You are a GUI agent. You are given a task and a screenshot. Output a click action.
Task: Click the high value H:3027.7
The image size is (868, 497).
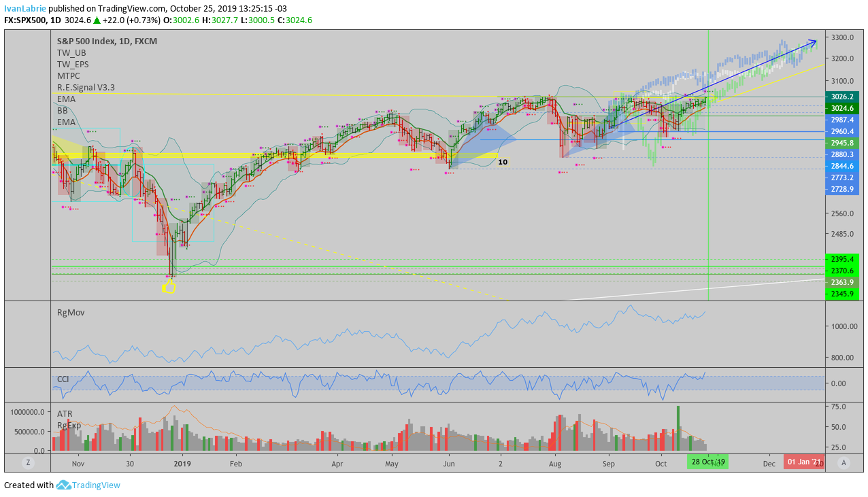[221, 20]
